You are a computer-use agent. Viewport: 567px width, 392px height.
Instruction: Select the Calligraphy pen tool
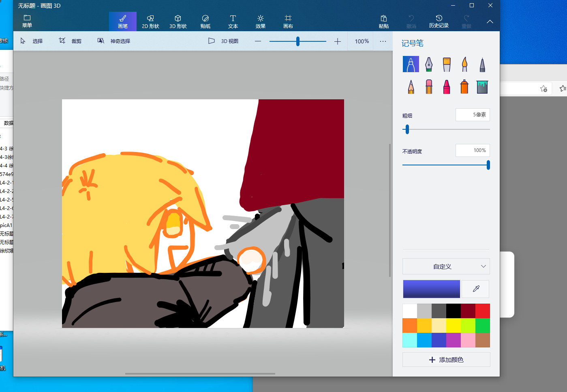pyautogui.click(x=428, y=64)
